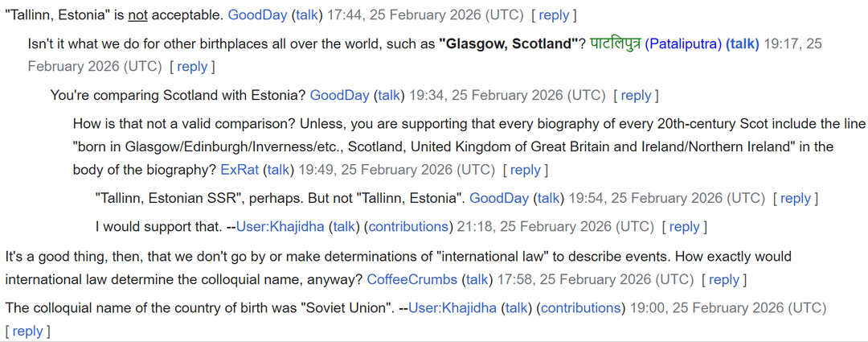The image size is (868, 342).
Task: Reply to Khajidha's 'Soviet Union' comment
Action: click(x=27, y=331)
